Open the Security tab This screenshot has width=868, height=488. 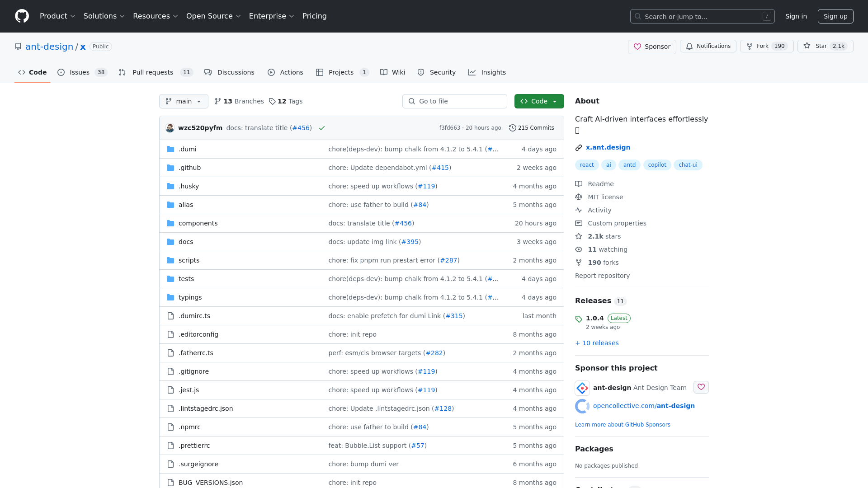[436, 72]
